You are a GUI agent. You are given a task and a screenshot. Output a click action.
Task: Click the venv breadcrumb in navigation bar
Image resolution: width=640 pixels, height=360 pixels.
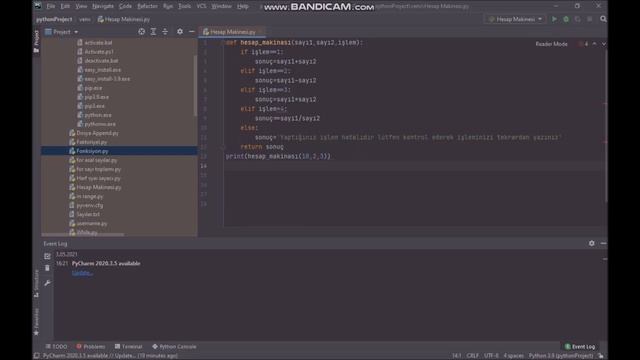click(x=85, y=19)
